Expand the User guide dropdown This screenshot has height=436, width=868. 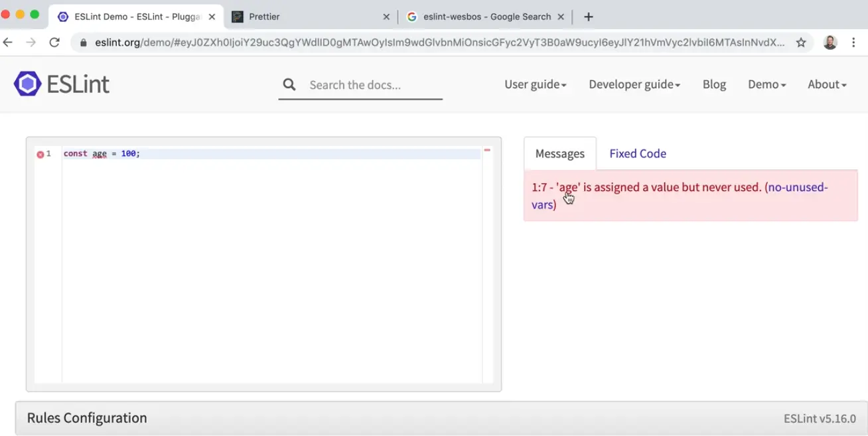pyautogui.click(x=535, y=84)
